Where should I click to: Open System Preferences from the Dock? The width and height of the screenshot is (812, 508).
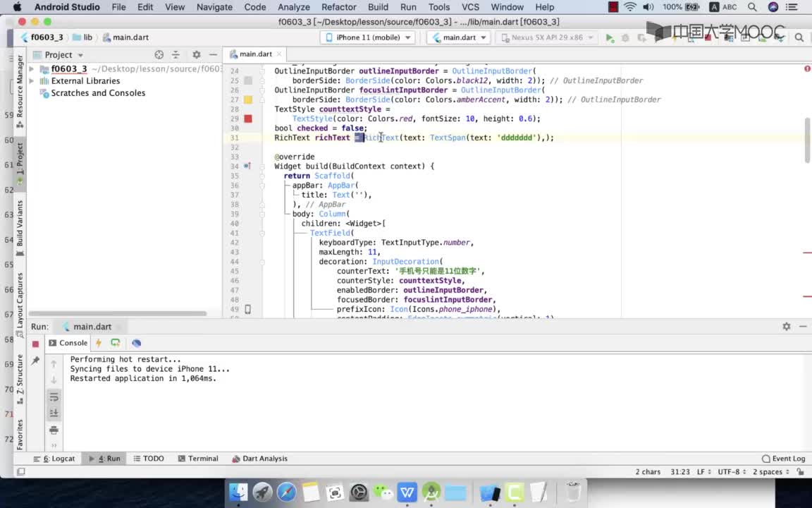pos(358,492)
